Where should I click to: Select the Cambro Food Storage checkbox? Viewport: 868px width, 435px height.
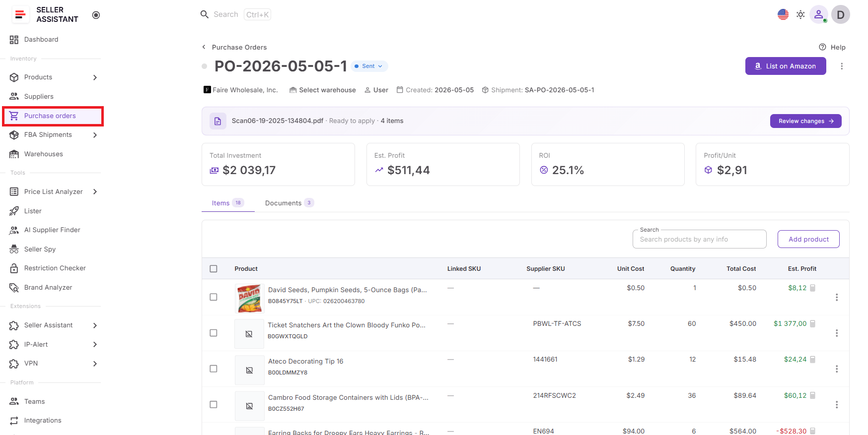click(214, 404)
